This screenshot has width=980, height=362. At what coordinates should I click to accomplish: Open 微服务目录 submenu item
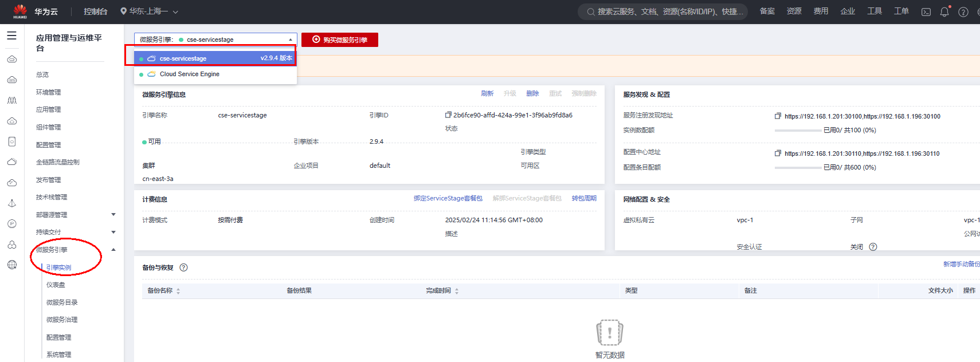click(x=62, y=302)
